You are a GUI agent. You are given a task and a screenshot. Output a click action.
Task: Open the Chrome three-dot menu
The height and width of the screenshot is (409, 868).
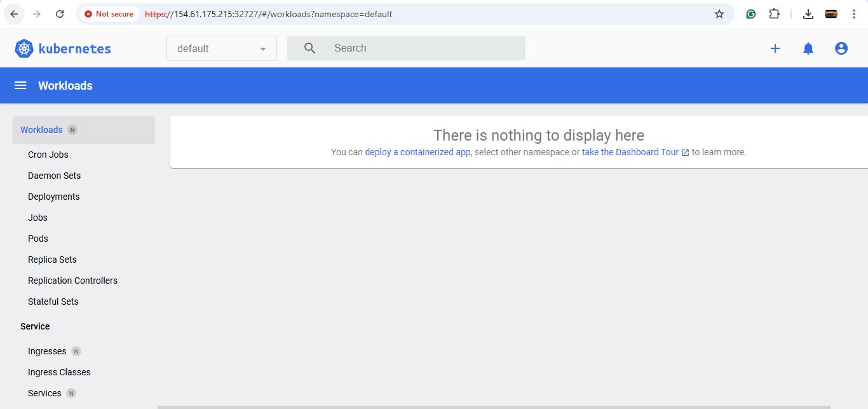coord(853,14)
